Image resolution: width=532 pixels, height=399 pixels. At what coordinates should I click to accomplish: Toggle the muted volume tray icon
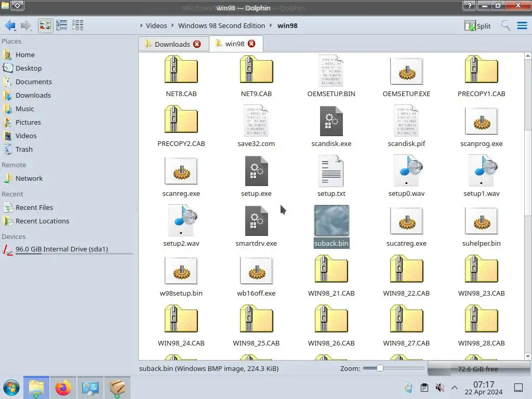tap(440, 388)
